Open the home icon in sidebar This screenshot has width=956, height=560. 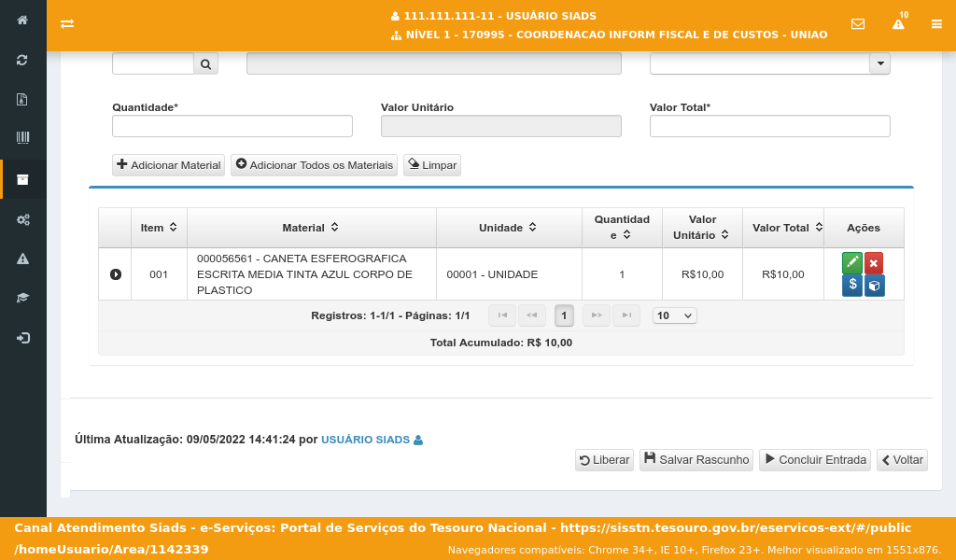click(x=22, y=21)
